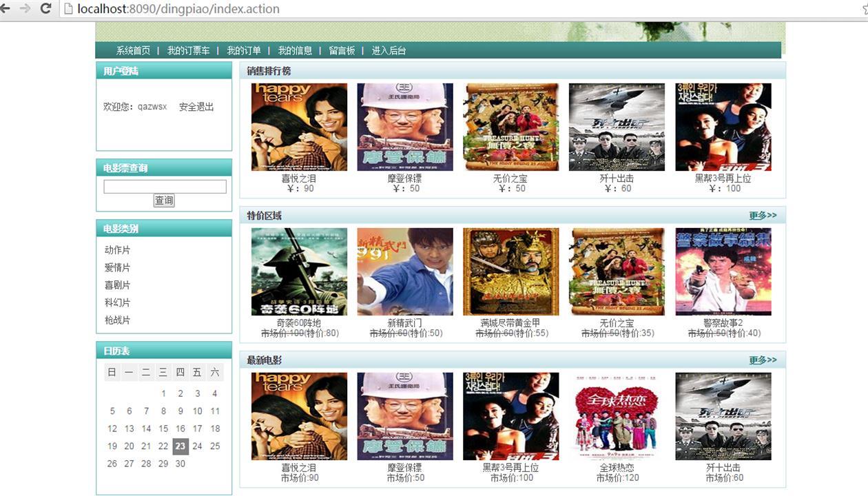Choose the 动作片 movie category
868x496 pixels.
pos(117,250)
